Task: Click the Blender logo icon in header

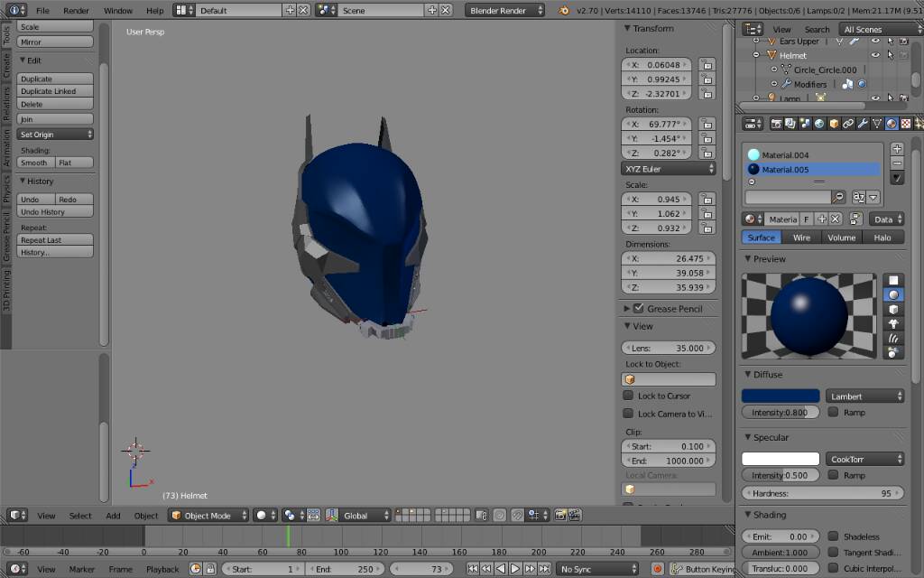Action: pyautogui.click(x=563, y=11)
